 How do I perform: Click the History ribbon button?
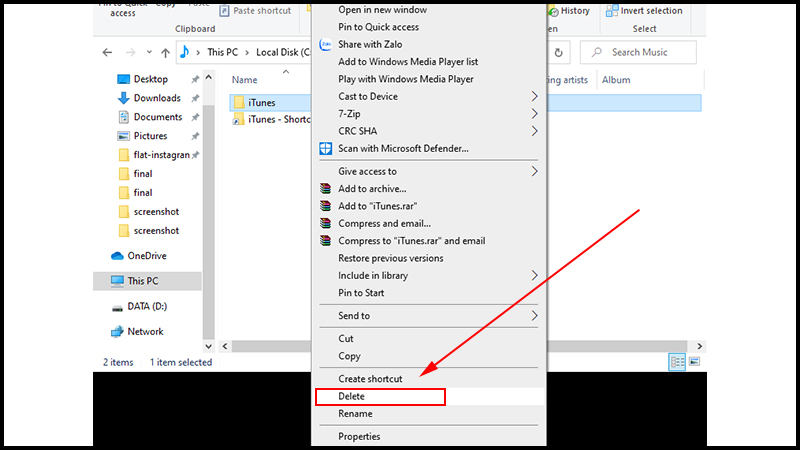[569, 11]
